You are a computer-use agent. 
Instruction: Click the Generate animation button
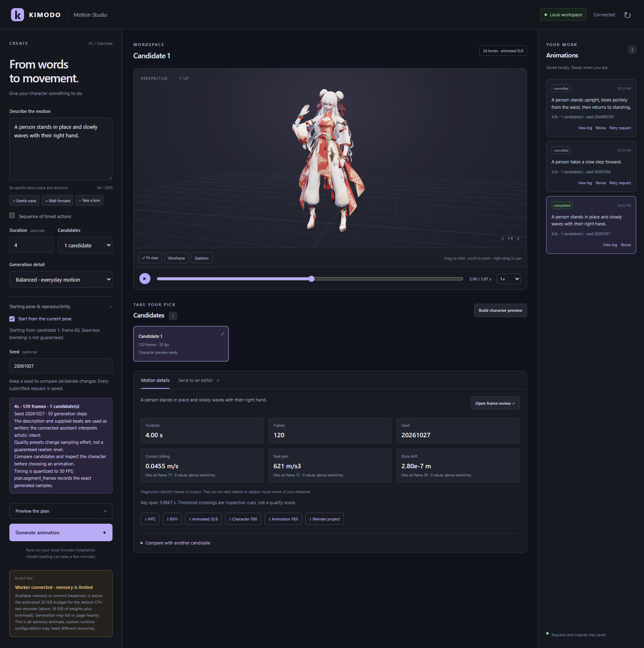(x=61, y=533)
